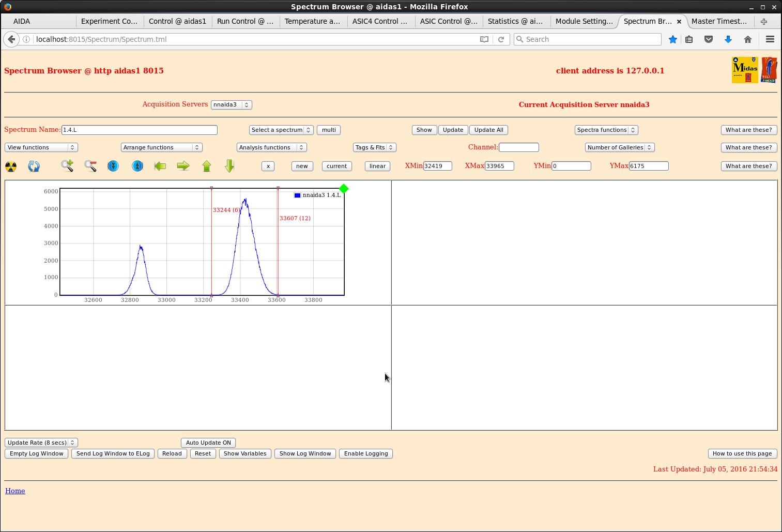The width and height of the screenshot is (782, 532).
Task: Change Update Rate (8 secs) dropdown
Action: tap(41, 443)
